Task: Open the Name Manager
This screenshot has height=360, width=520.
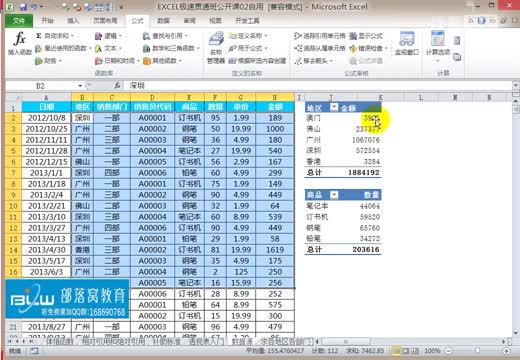Action: pos(216,47)
